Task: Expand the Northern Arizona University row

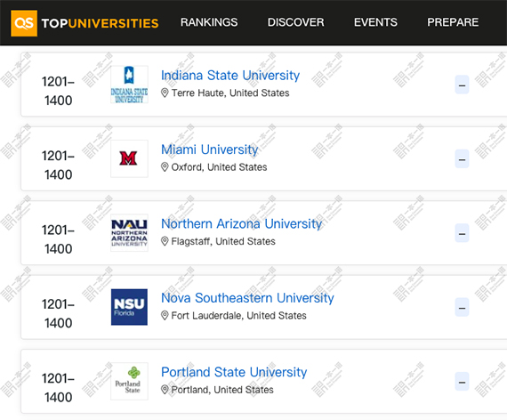Action: 462,233
